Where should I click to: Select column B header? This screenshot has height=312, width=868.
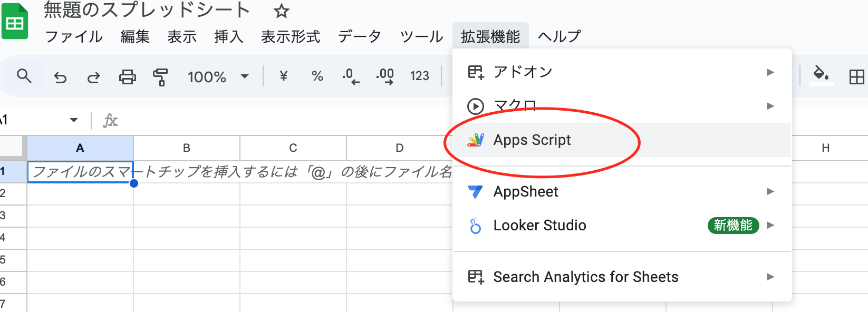click(187, 148)
